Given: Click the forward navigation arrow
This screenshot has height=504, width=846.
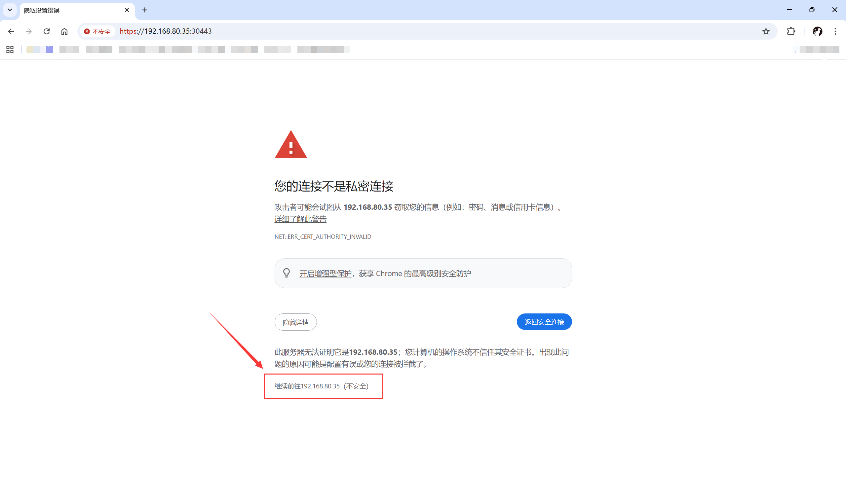Looking at the screenshot, I should click(28, 31).
